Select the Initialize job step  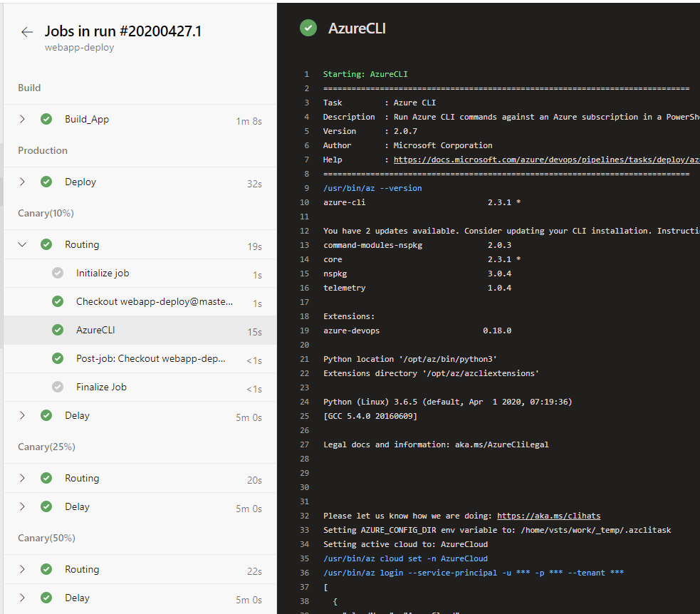(x=140, y=274)
